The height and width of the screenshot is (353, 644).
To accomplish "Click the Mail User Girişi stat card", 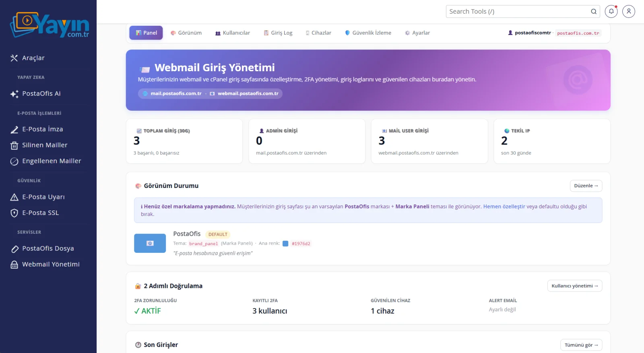I will (429, 141).
